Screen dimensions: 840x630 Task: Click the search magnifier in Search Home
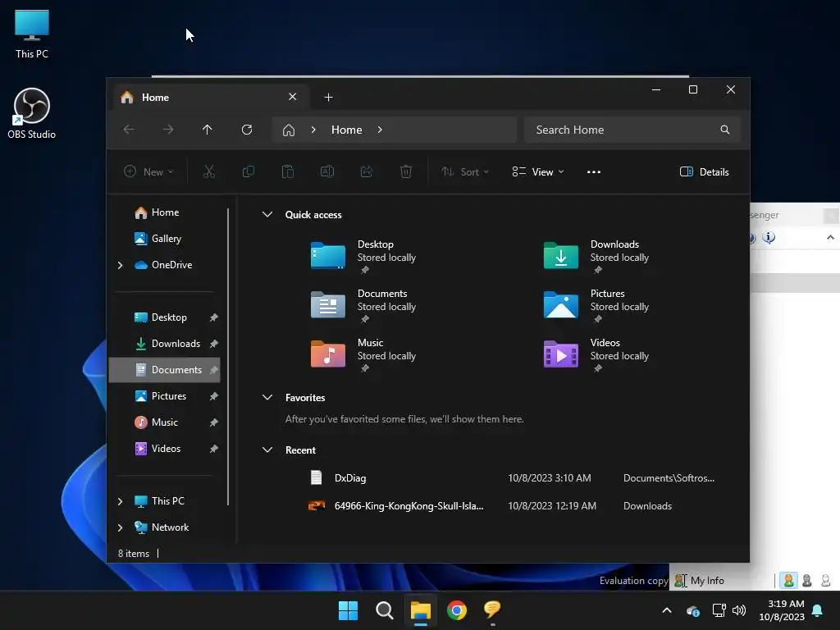click(x=725, y=130)
